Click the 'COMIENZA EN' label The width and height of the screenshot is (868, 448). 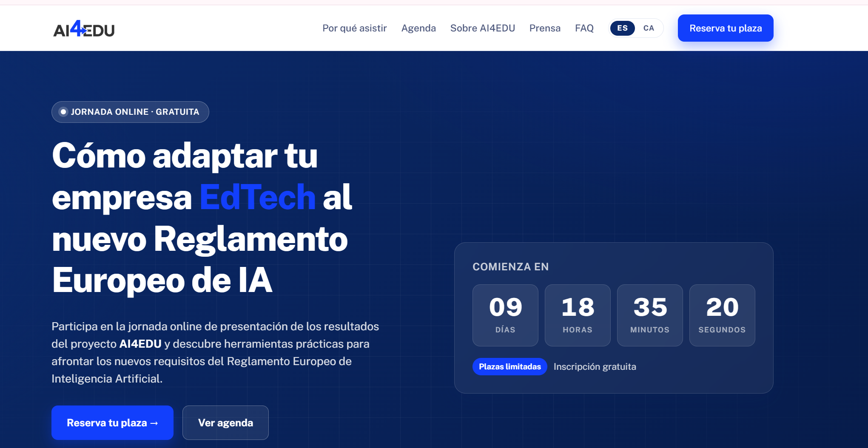point(510,267)
